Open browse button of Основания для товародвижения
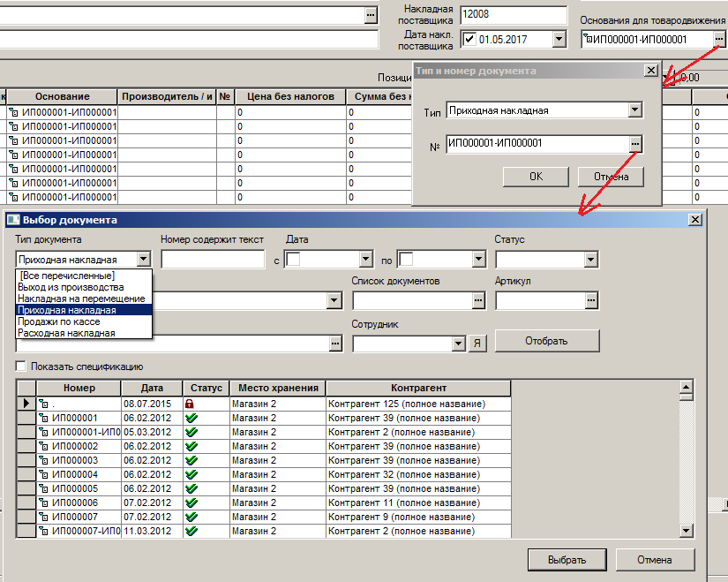 tap(718, 40)
